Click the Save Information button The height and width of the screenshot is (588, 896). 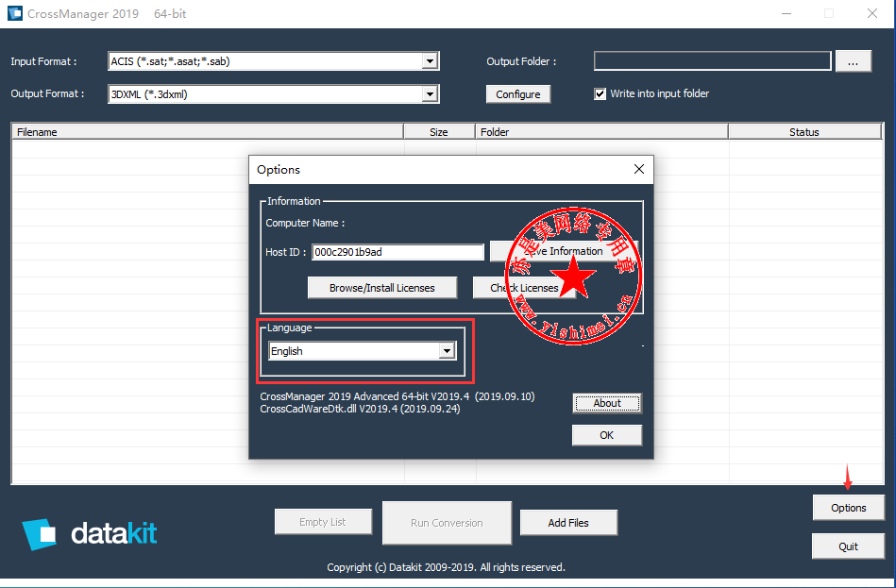point(564,251)
